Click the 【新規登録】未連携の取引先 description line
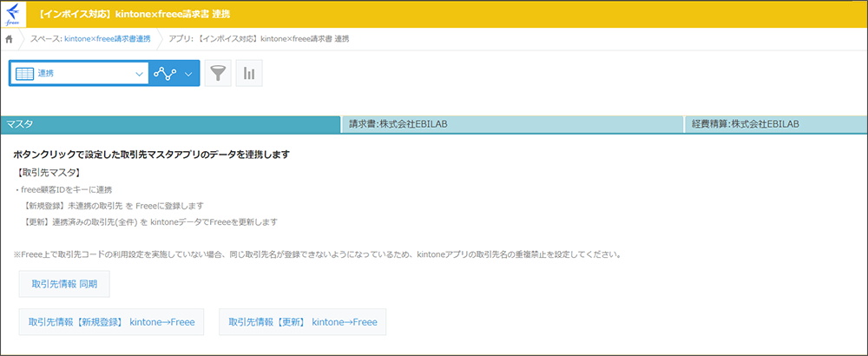868x356 pixels. pos(114,206)
